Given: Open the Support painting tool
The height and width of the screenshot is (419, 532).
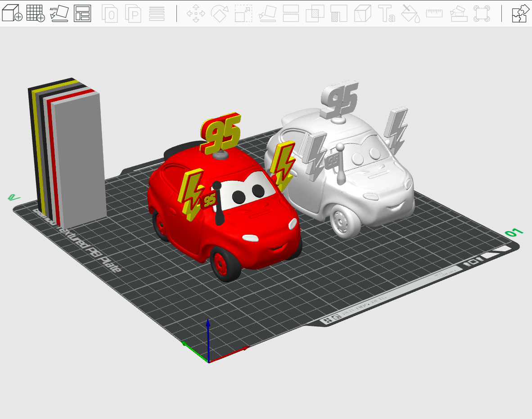Looking at the screenshot, I should click(x=338, y=13).
